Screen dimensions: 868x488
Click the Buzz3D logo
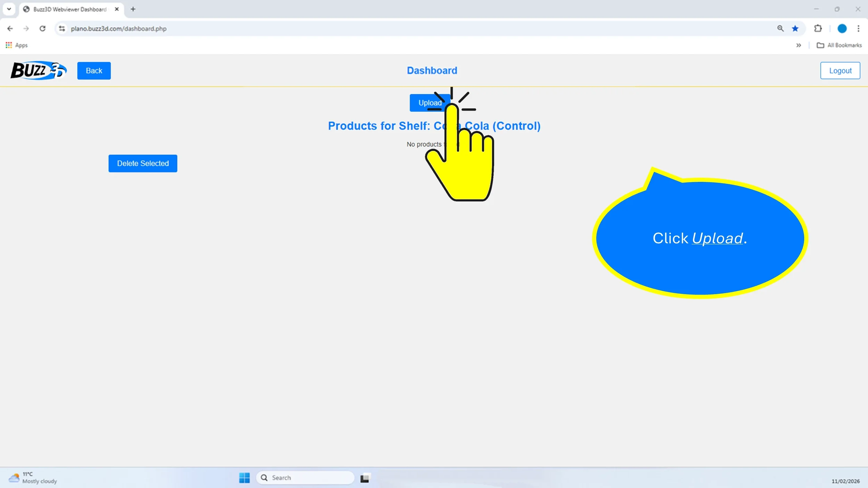point(38,70)
